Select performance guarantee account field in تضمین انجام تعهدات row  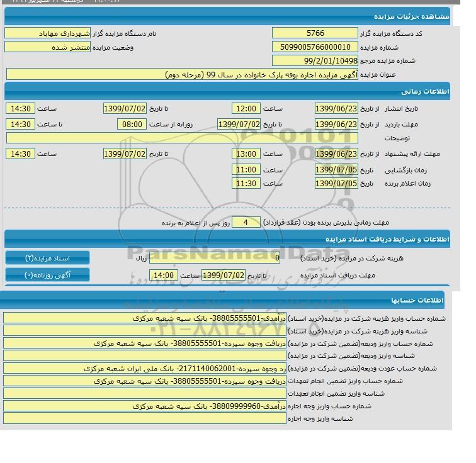tap(145, 381)
